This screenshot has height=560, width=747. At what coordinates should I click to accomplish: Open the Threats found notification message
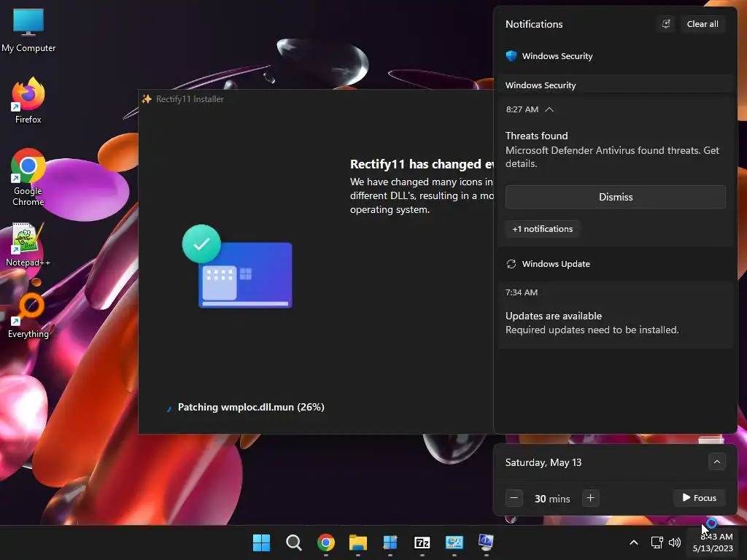coord(612,149)
